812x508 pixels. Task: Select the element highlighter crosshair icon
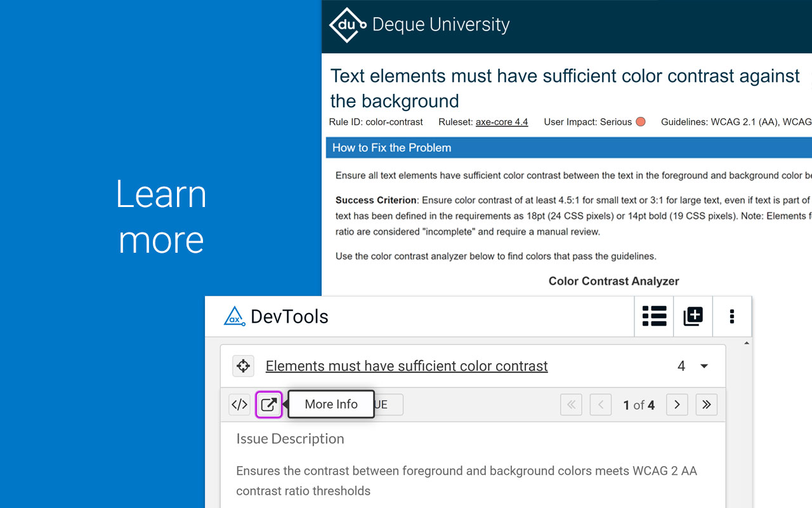(x=243, y=366)
